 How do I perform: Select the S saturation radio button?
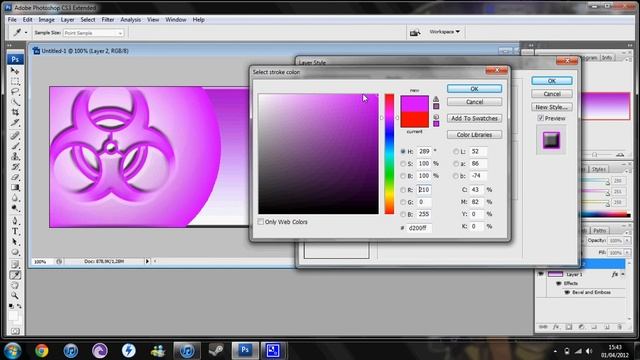coord(403,164)
